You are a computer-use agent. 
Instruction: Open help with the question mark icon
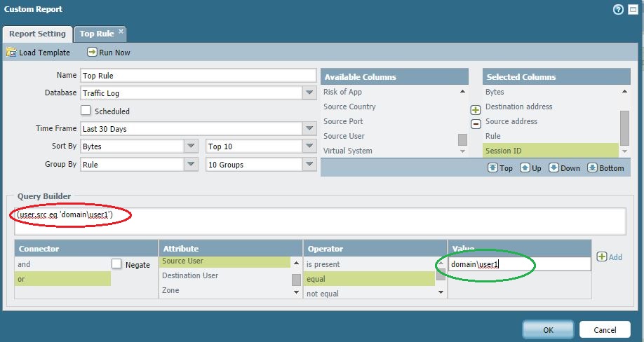[618, 9]
